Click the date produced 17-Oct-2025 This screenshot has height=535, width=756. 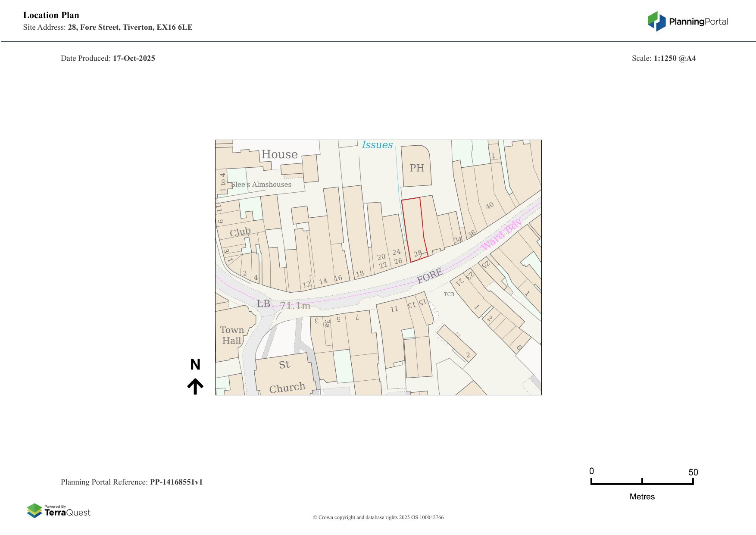(134, 58)
